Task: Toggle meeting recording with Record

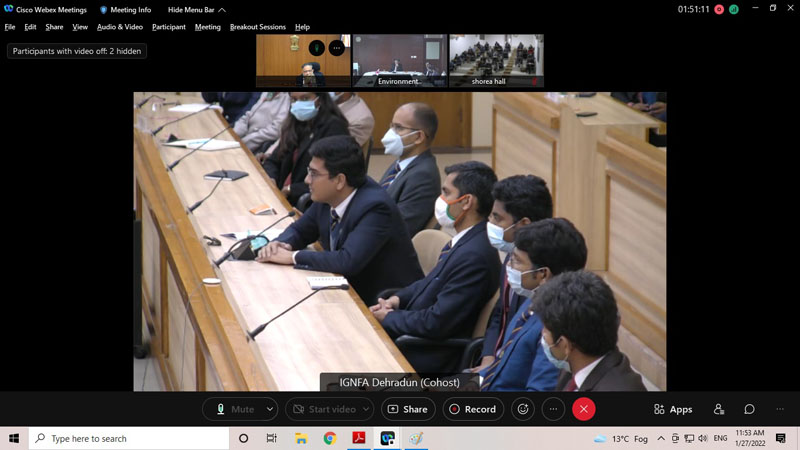Action: click(x=473, y=409)
